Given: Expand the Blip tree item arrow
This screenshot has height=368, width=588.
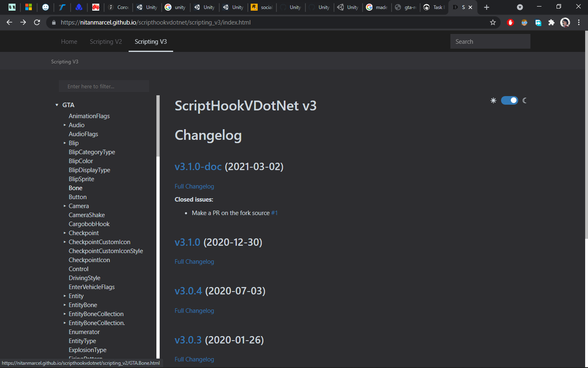Looking at the screenshot, I should (x=65, y=143).
